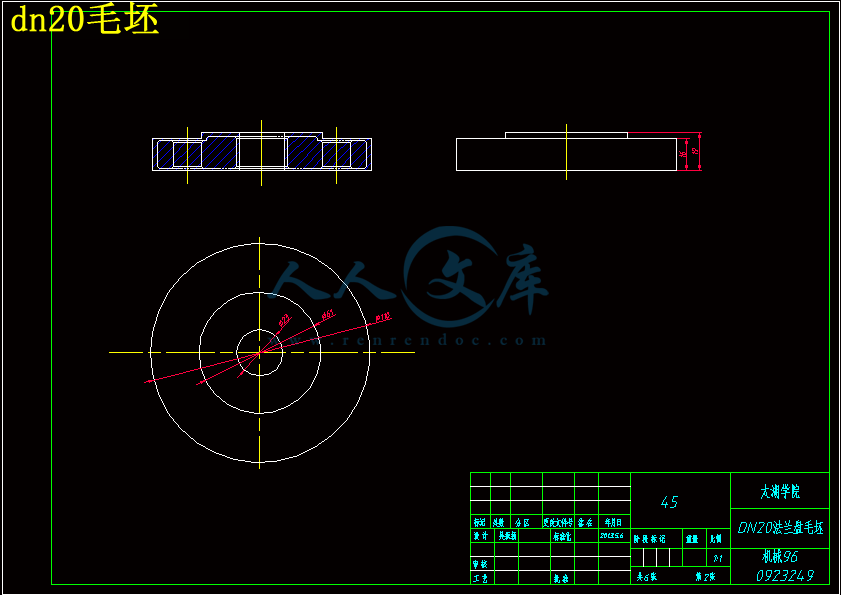Click the '年月日' header cell

click(x=614, y=522)
